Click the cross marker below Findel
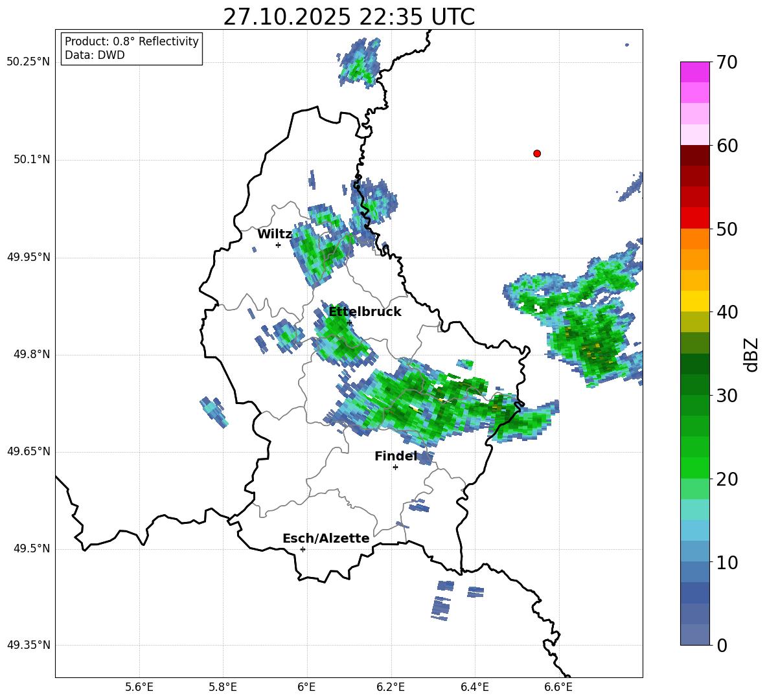 tap(396, 468)
